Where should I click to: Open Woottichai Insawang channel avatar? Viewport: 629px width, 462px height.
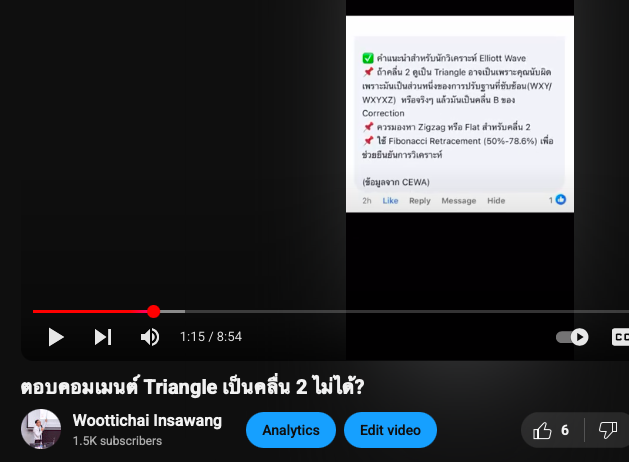coord(41,429)
